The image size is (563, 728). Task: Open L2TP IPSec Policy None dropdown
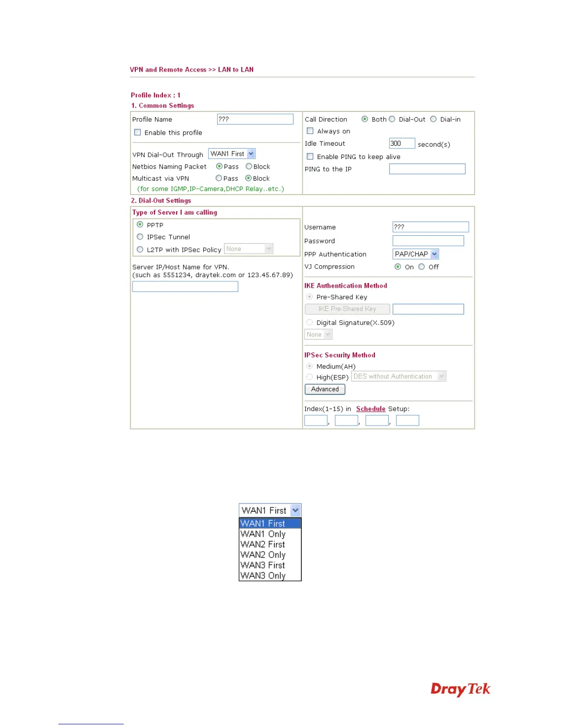tap(249, 249)
